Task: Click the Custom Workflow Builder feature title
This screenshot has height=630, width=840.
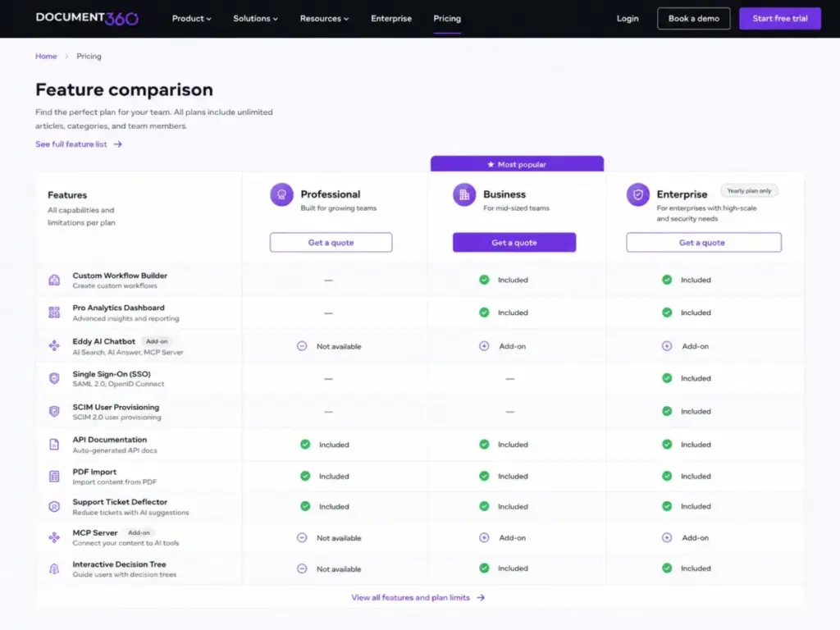Action: (120, 276)
